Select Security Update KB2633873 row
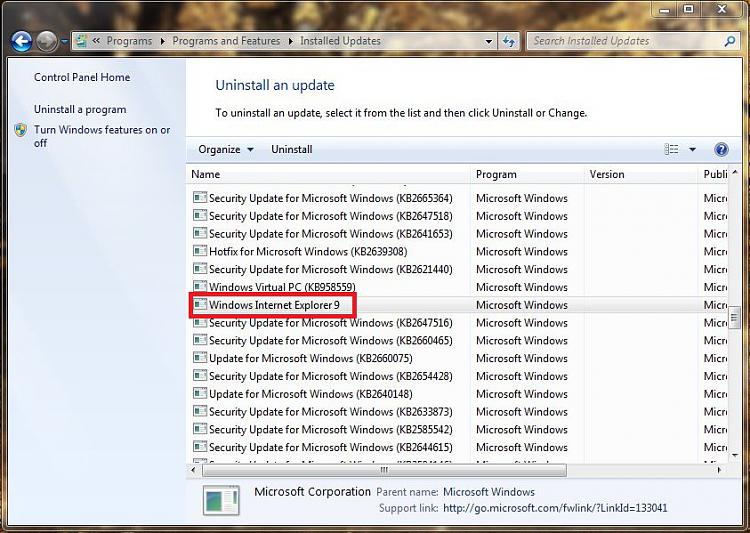750x533 pixels. pyautogui.click(x=456, y=411)
